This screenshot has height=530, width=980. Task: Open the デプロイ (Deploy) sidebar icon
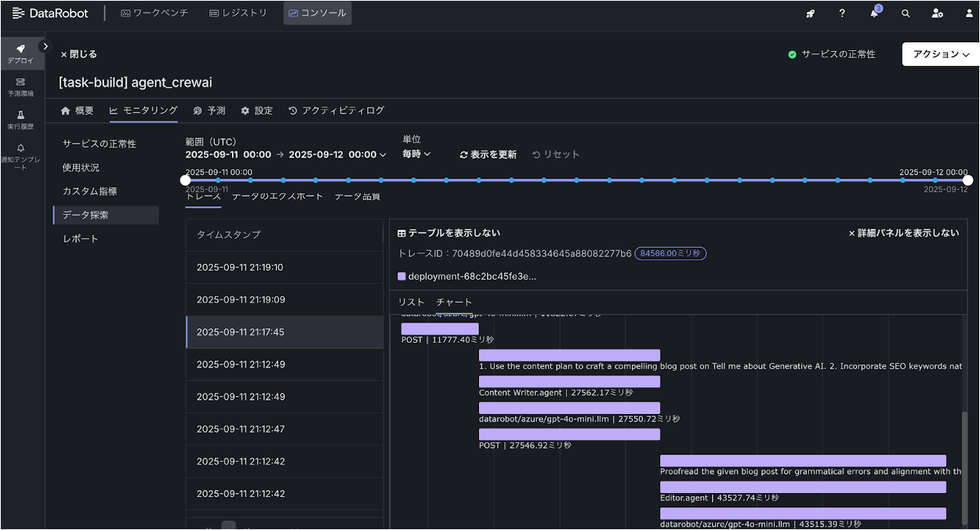pos(22,53)
